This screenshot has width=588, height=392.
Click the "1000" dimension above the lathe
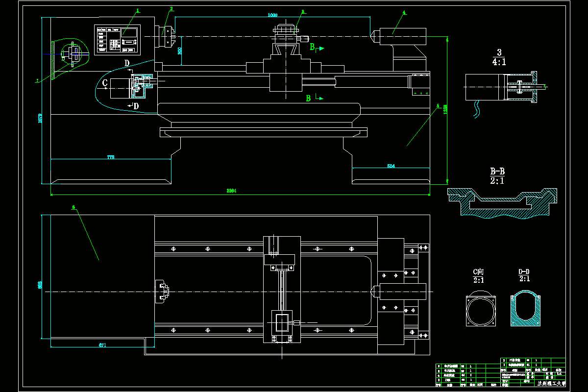tap(272, 15)
